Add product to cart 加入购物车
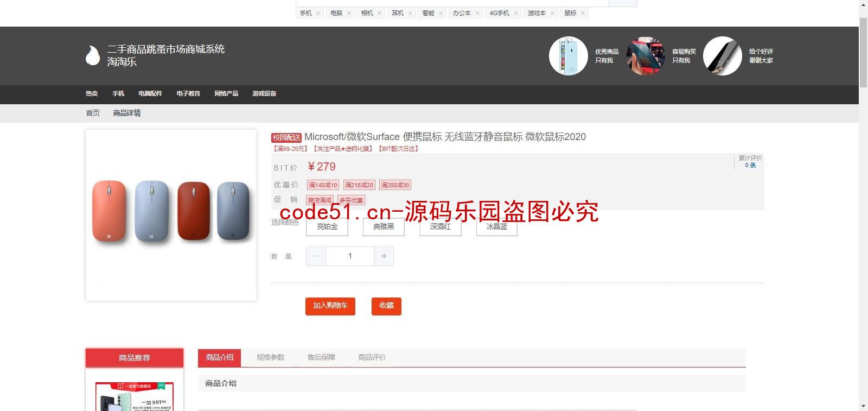Image resolution: width=868 pixels, height=411 pixels. pos(330,306)
